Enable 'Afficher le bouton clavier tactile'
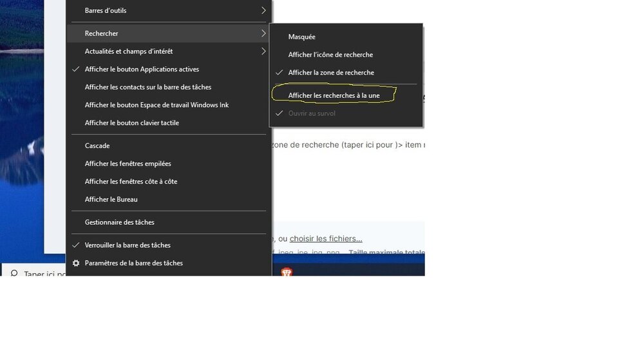This screenshot has width=644, height=362. (x=132, y=123)
